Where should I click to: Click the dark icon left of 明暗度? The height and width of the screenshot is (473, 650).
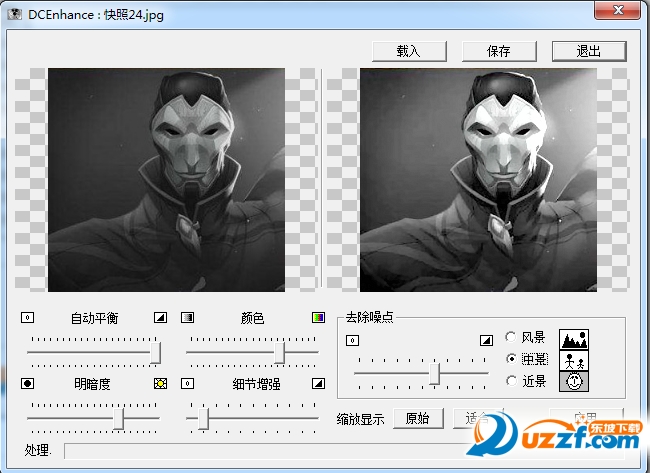click(27, 383)
